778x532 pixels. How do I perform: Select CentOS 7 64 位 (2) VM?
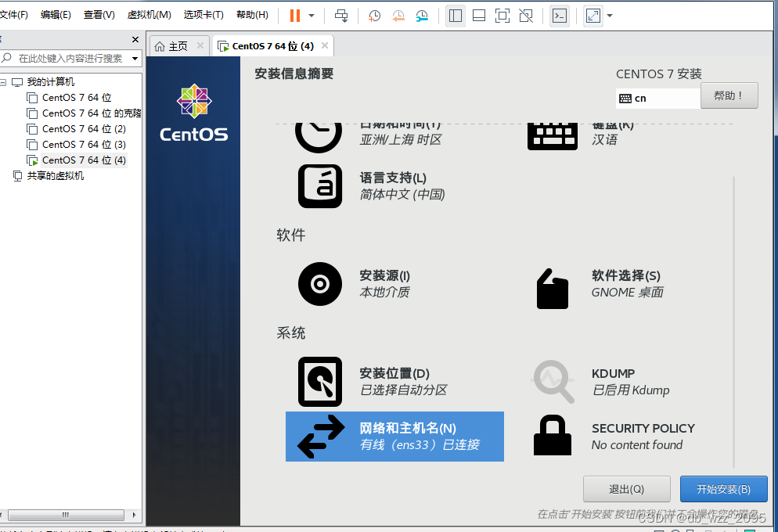[x=84, y=129]
